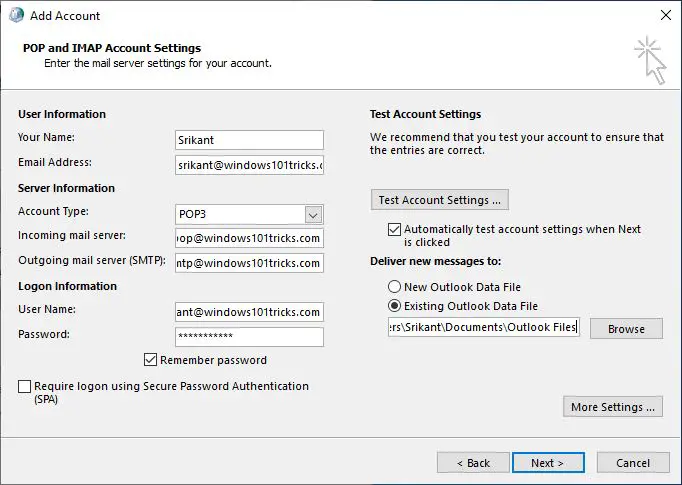Close the Add Account dialog
Image resolution: width=682 pixels, height=485 pixels.
(x=666, y=16)
